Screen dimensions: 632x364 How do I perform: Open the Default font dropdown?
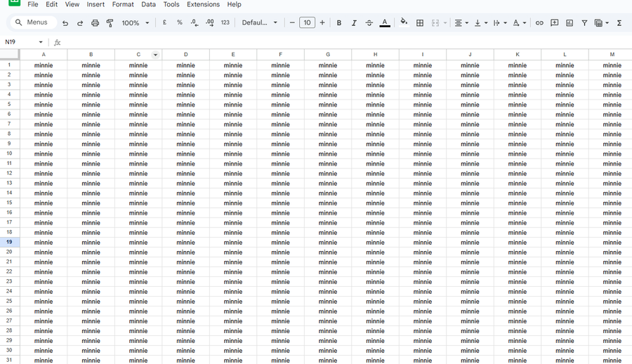[260, 22]
